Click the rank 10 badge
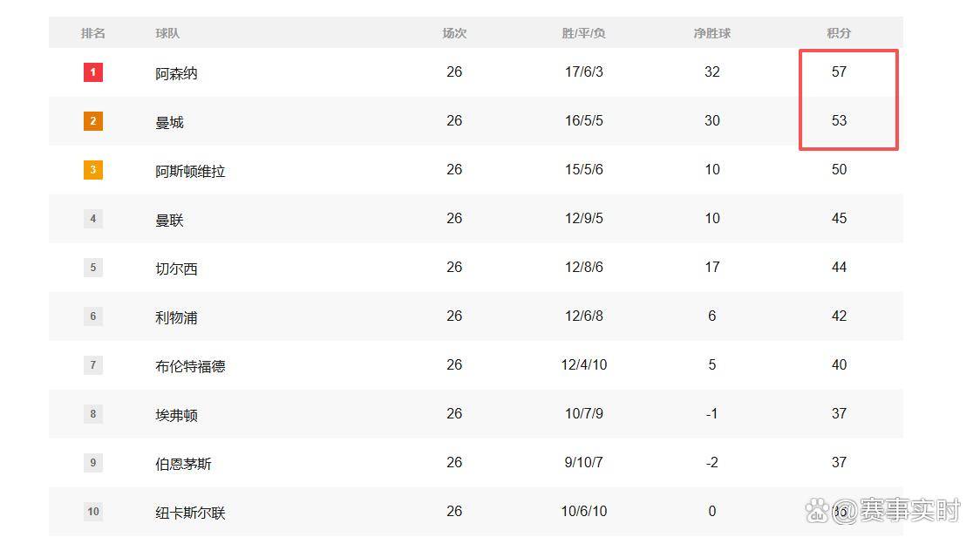Screen dimensions: 980x544 coord(93,512)
